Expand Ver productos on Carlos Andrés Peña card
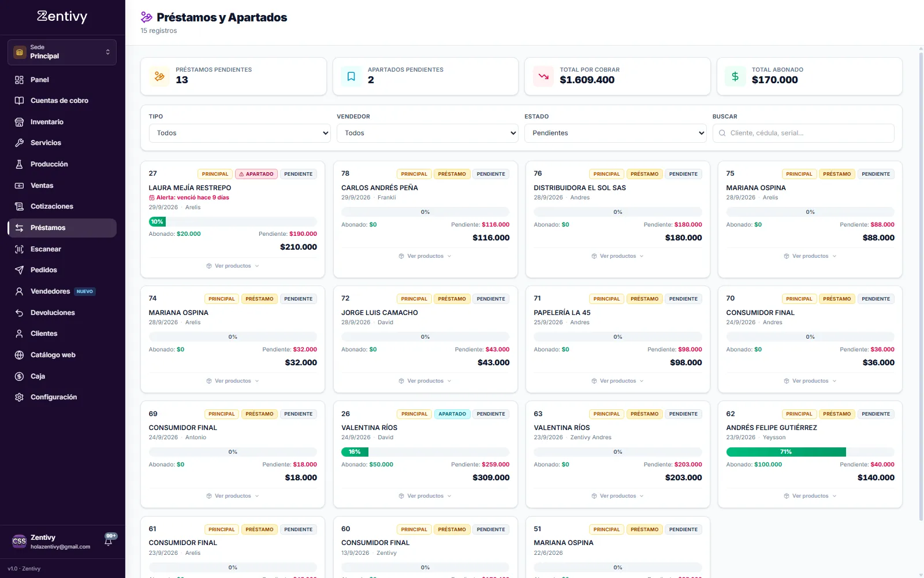This screenshot has height=578, width=924. pyautogui.click(x=425, y=256)
